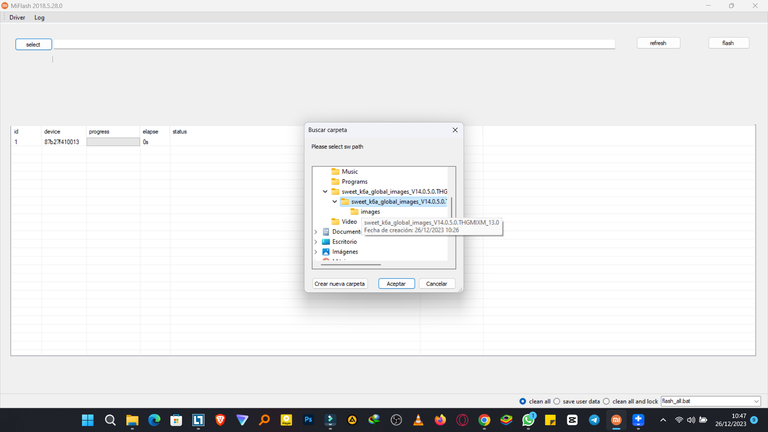
Task: Open the flash_all.bat script dropdown
Action: 711,401
